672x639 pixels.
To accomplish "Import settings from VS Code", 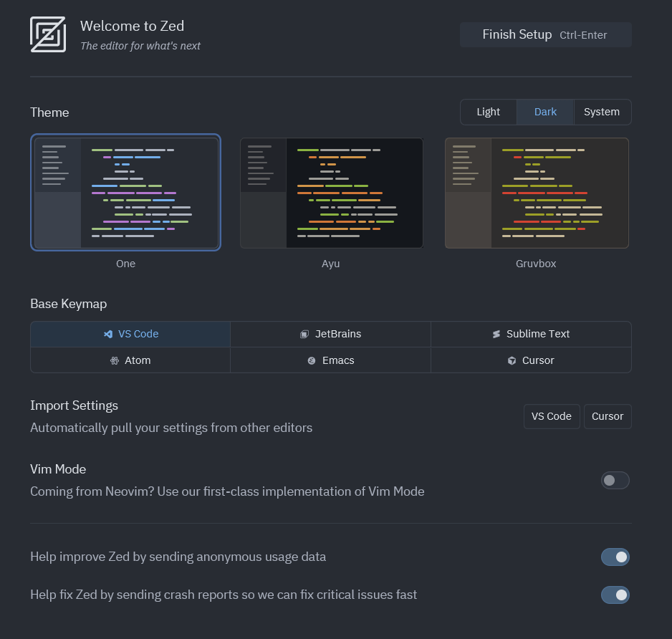I will pos(551,416).
